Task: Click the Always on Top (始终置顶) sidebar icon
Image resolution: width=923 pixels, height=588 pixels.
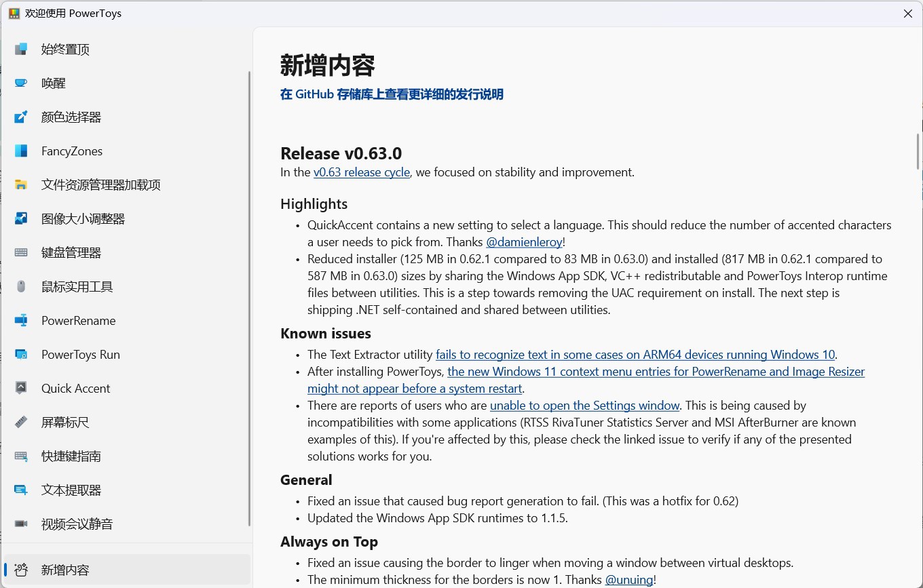Action: (x=21, y=49)
